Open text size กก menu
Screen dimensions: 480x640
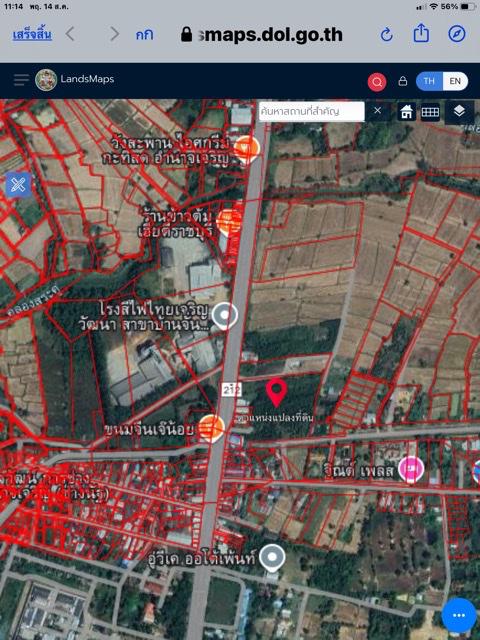(x=144, y=35)
